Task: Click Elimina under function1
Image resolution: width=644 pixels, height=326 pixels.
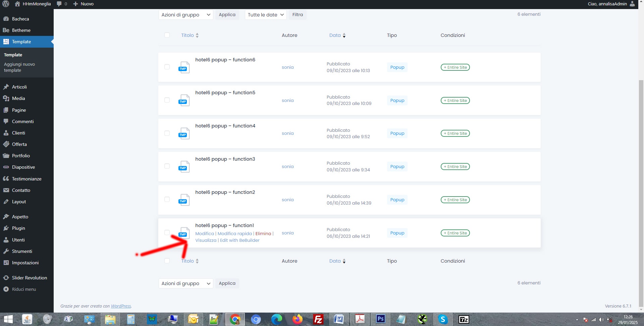Action: (263, 233)
